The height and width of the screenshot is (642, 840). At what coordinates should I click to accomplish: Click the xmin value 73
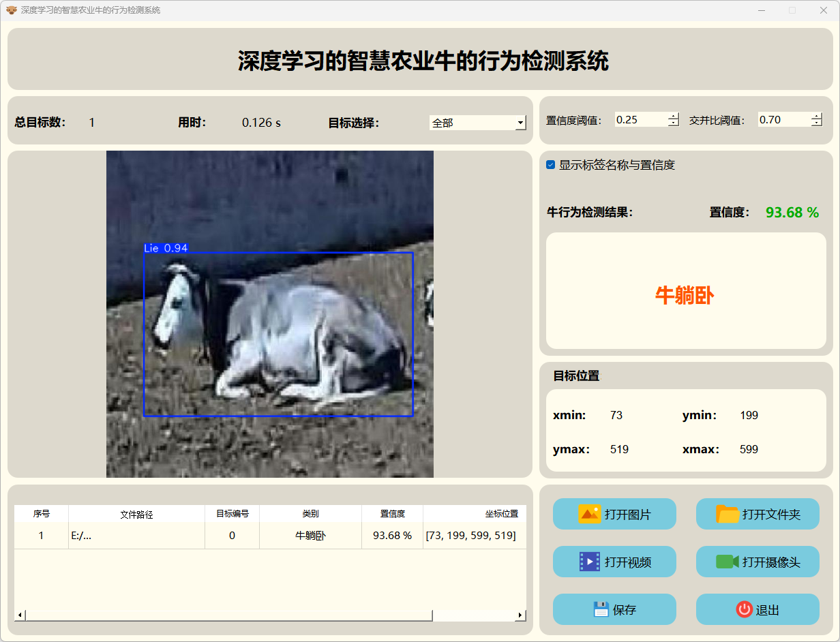(616, 415)
